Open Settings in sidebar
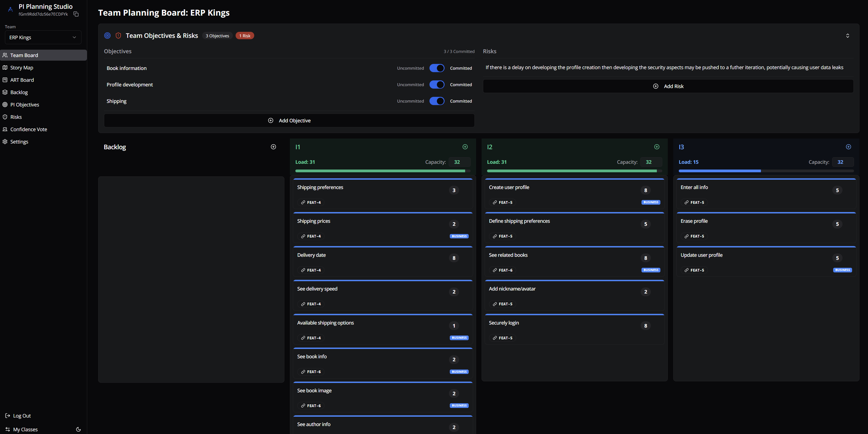The width and height of the screenshot is (868, 434). (43, 142)
